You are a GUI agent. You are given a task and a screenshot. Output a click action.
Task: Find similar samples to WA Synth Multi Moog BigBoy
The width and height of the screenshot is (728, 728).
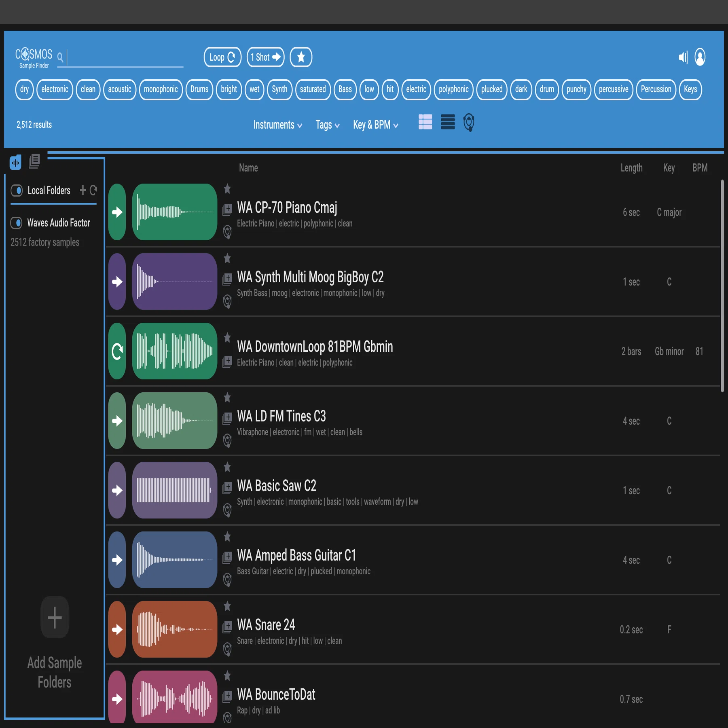click(x=227, y=301)
